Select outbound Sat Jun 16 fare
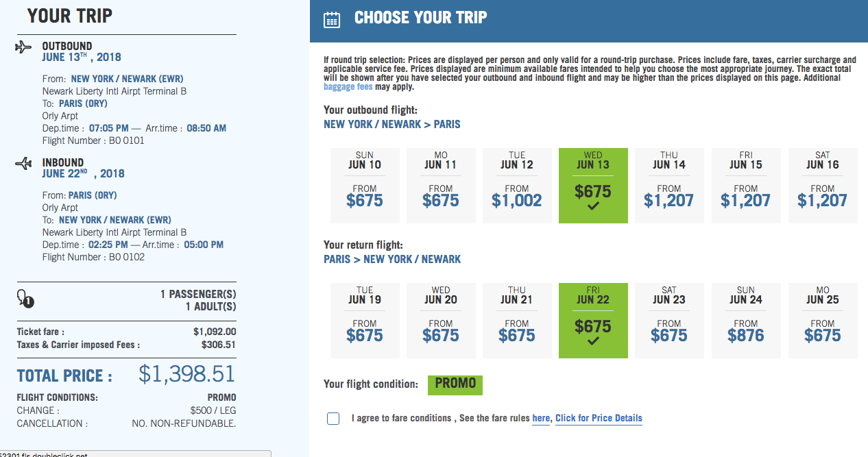868x457 pixels. tap(822, 185)
